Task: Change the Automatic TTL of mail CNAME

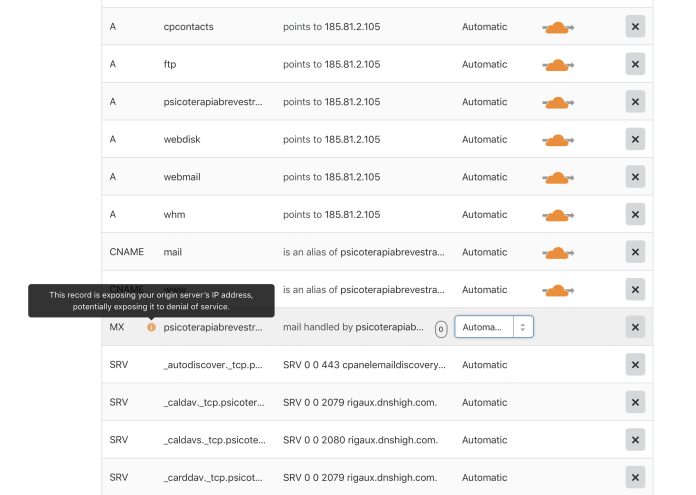Action: (x=484, y=252)
